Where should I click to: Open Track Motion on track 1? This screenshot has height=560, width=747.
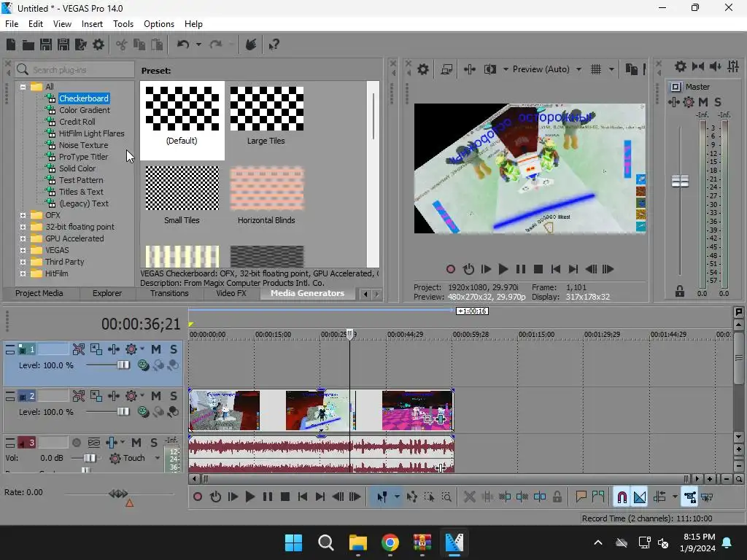point(96,349)
